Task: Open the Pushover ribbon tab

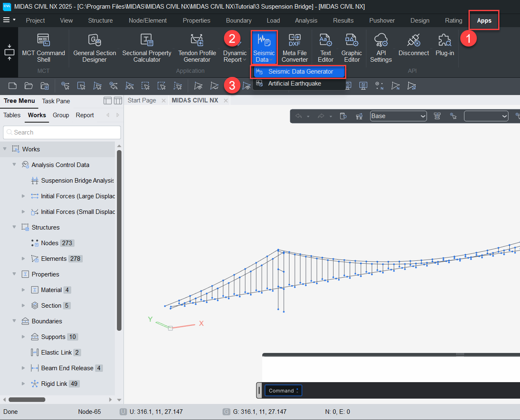Action: pos(382,21)
